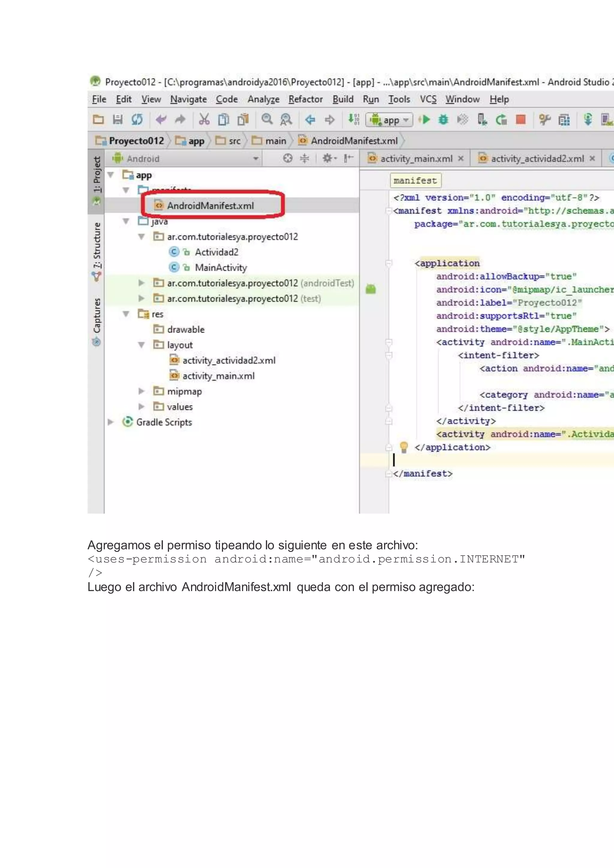
Task: Click the Undo arrow icon
Action: pyautogui.click(x=161, y=120)
